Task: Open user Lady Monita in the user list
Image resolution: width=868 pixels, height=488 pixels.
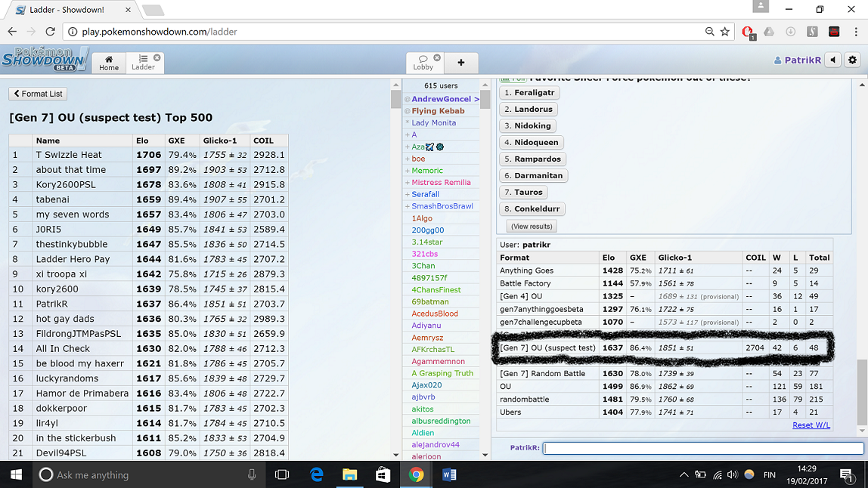Action: 442,123
